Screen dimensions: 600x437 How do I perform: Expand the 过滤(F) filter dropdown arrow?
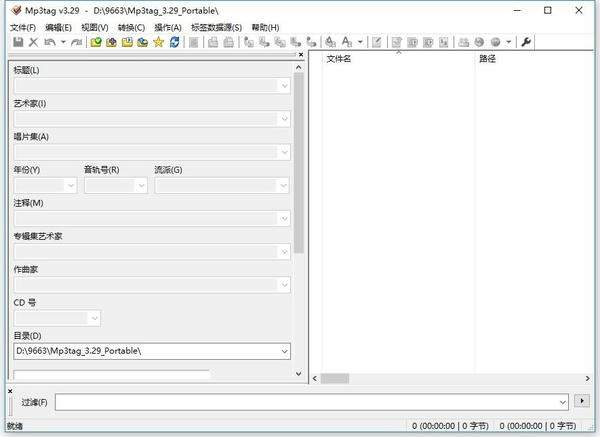pyautogui.click(x=562, y=402)
